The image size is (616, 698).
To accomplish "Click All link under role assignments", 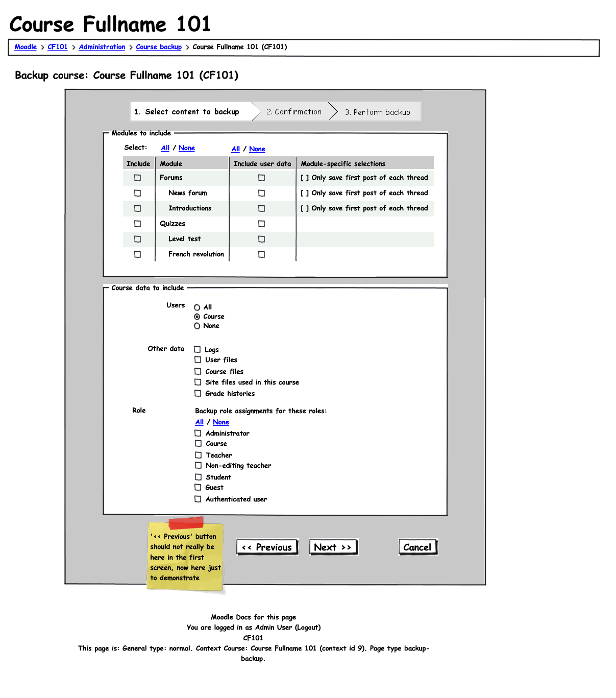I will (x=200, y=422).
